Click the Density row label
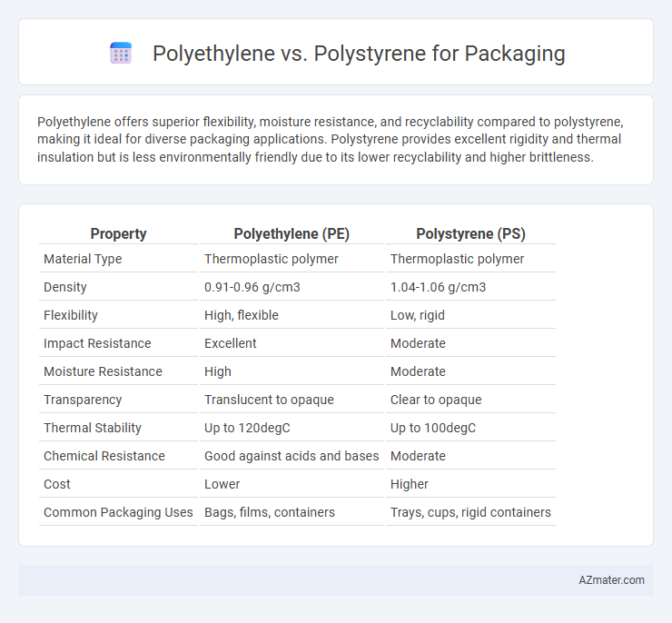 click(65, 287)
